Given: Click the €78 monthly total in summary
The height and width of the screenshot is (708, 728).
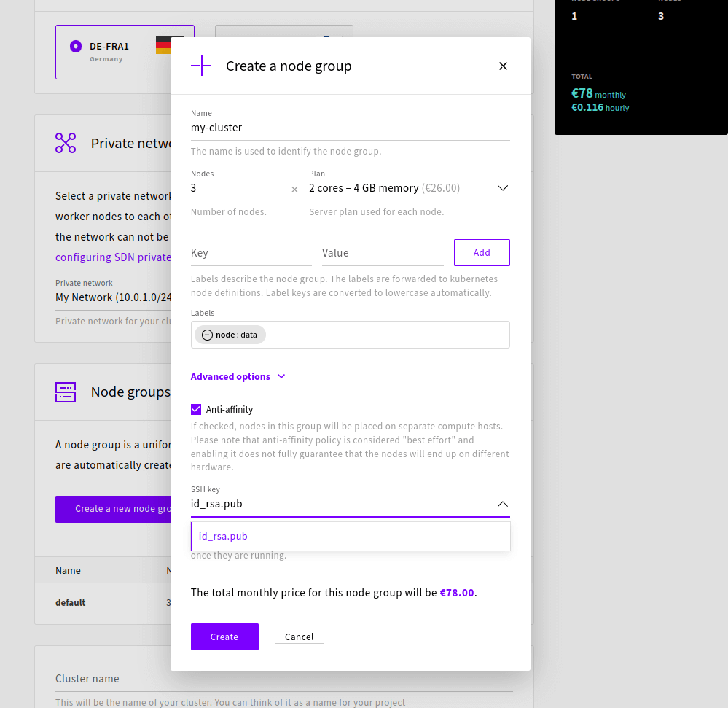Looking at the screenshot, I should point(598,94).
